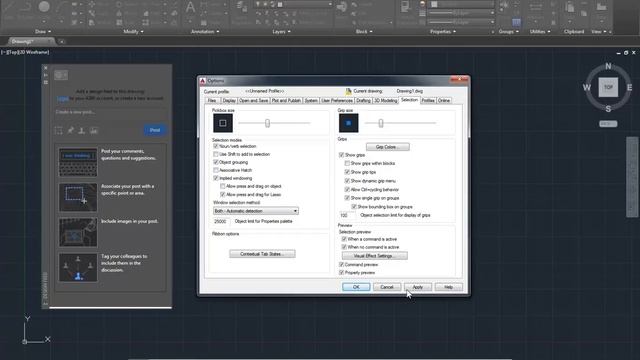Open the Window selection method dropdown
Image resolution: width=640 pixels, height=360 pixels.
coord(256,211)
